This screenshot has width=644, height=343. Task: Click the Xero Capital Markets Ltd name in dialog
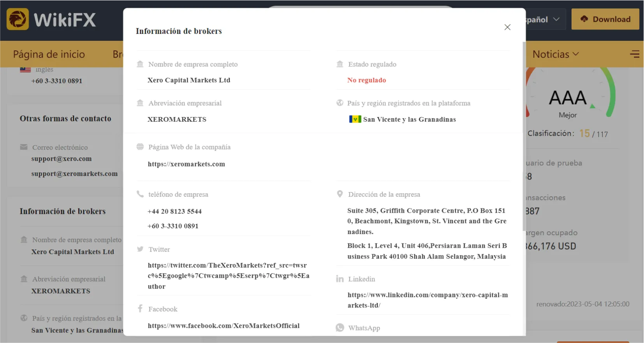[x=189, y=80]
